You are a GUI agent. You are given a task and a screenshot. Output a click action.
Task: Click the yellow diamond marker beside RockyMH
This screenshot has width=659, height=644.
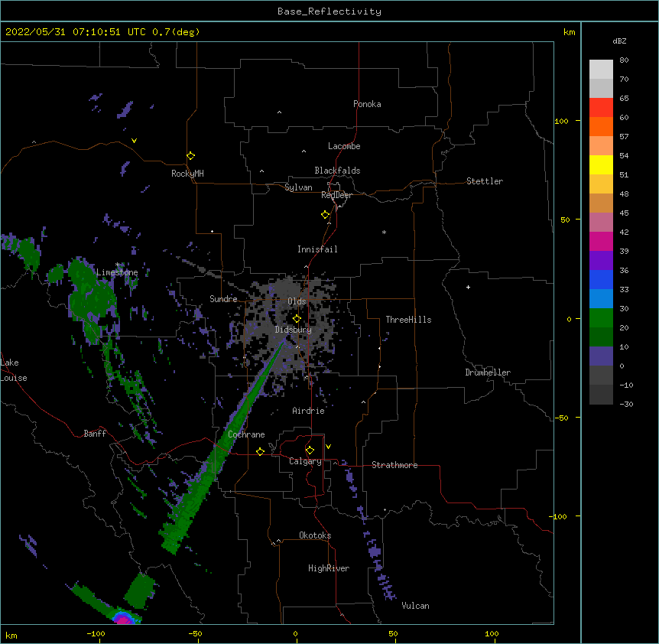point(191,156)
